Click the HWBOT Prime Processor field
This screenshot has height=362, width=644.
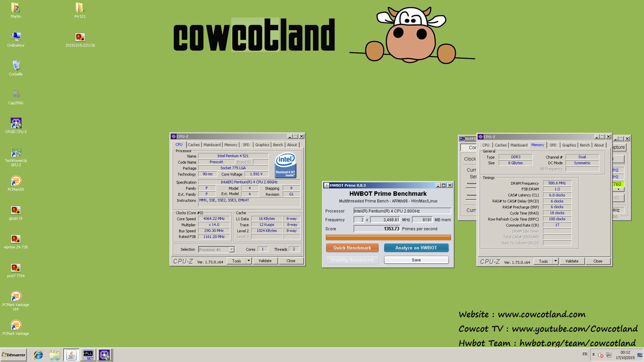[x=402, y=211]
